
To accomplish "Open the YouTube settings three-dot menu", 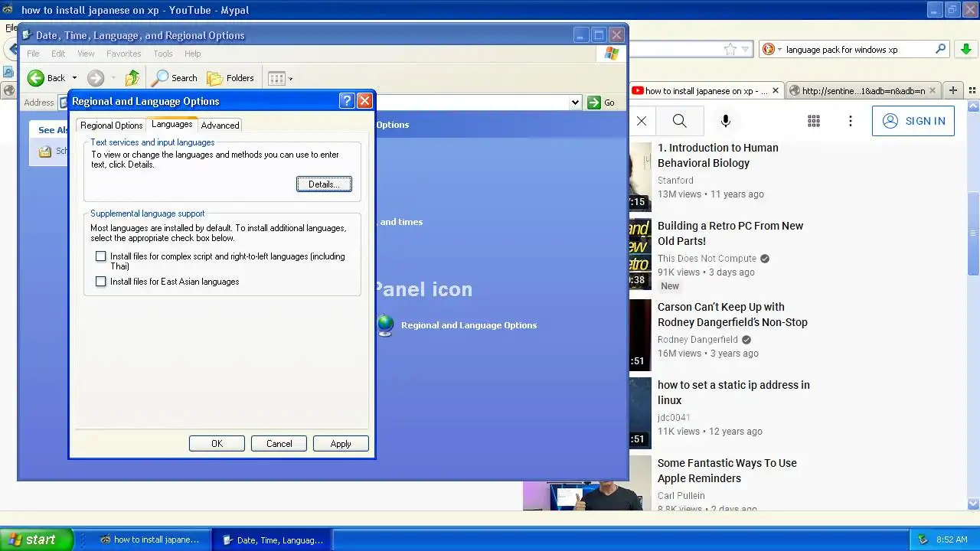I will coord(850,121).
